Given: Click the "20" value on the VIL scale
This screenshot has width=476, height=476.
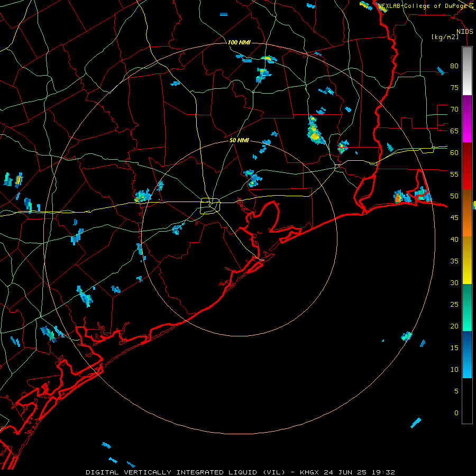Looking at the screenshot, I should click(454, 326).
